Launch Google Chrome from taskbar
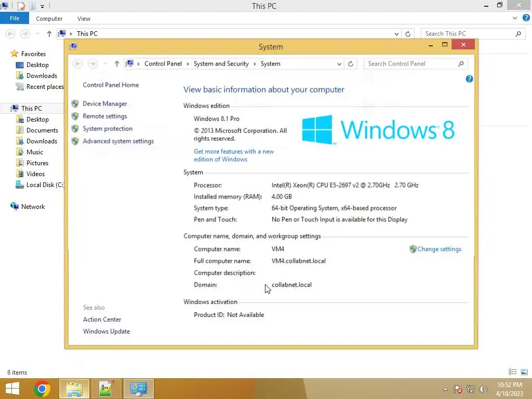Screen dimensions: 532x399 coord(42,389)
